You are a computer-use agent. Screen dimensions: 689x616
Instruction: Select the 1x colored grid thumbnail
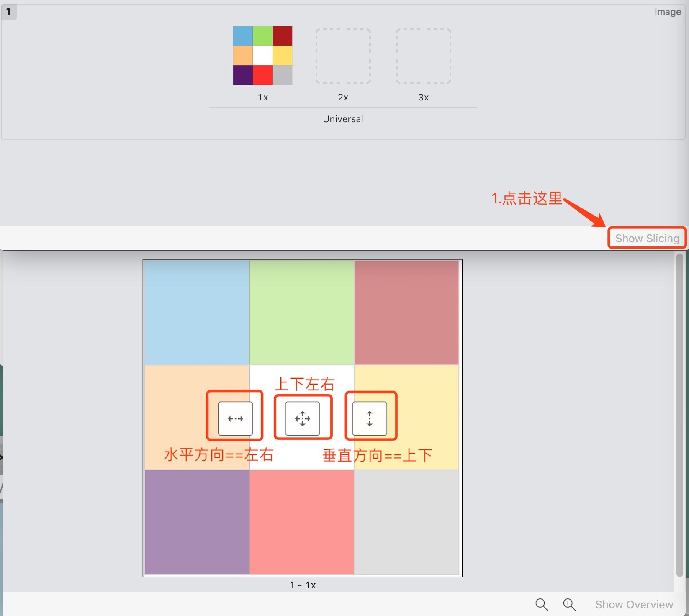click(262, 55)
